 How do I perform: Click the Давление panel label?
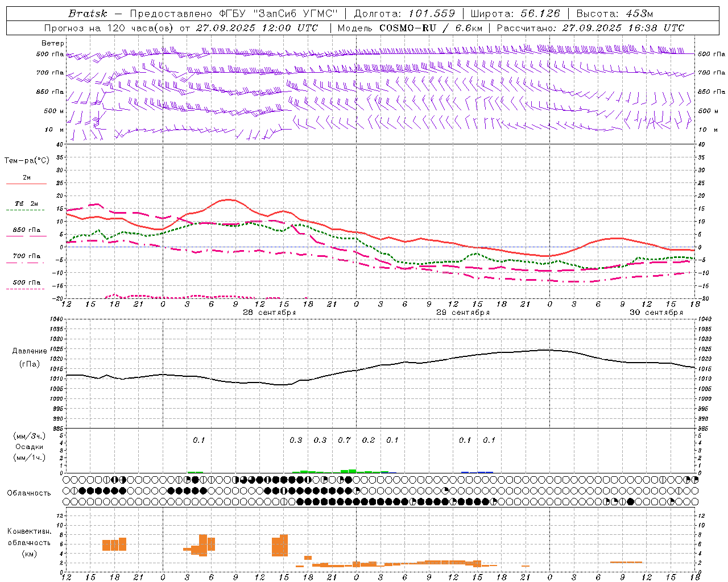[x=28, y=351]
